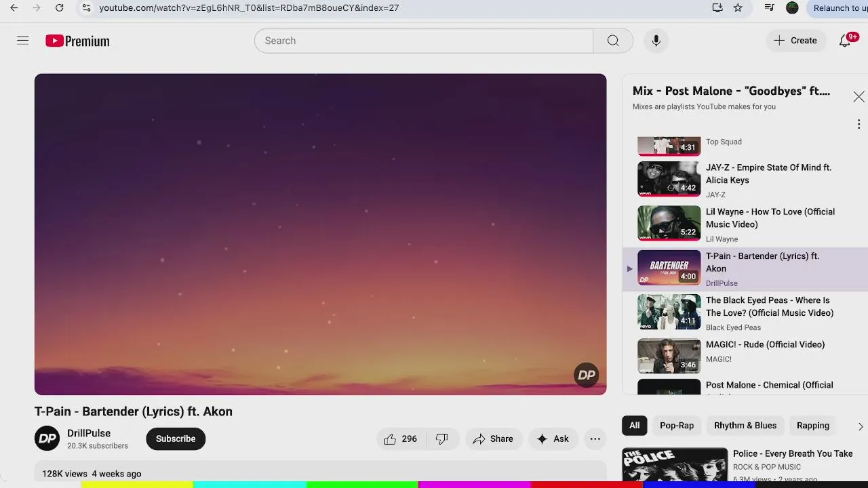This screenshot has width=868, height=488.
Task: Click the video player area
Action: (320, 234)
